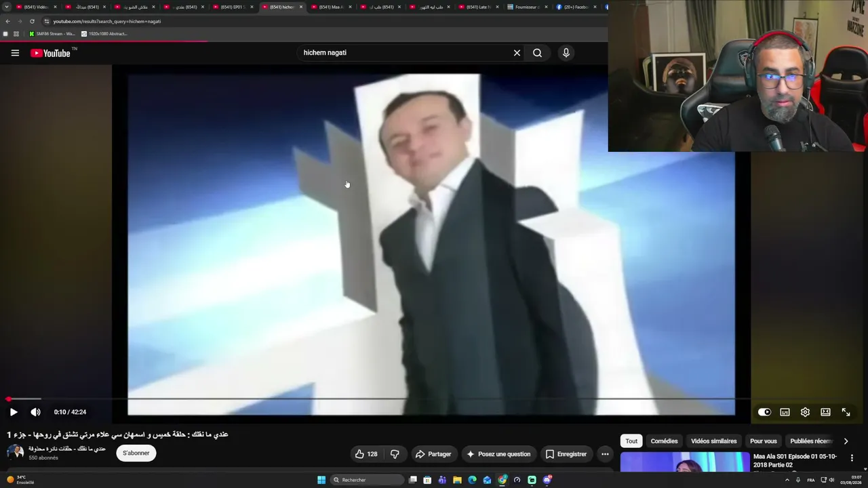868x488 pixels.
Task: Open the player settings gear
Action: click(x=805, y=412)
